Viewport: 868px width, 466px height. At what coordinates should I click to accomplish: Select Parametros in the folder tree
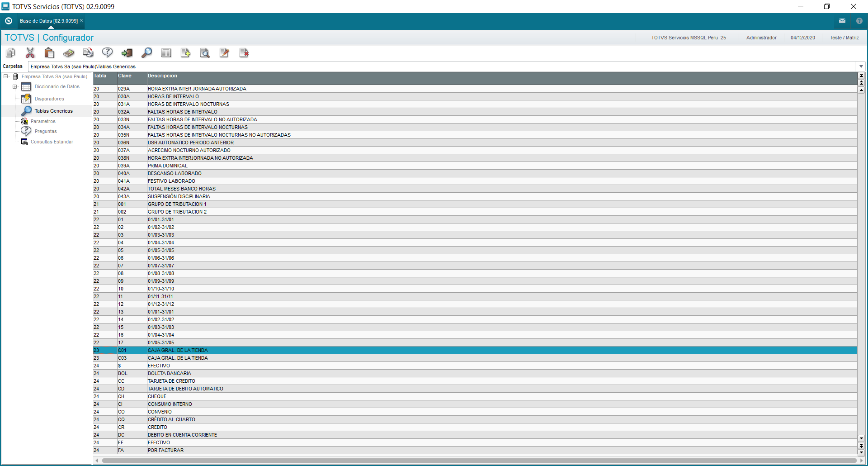click(x=43, y=121)
